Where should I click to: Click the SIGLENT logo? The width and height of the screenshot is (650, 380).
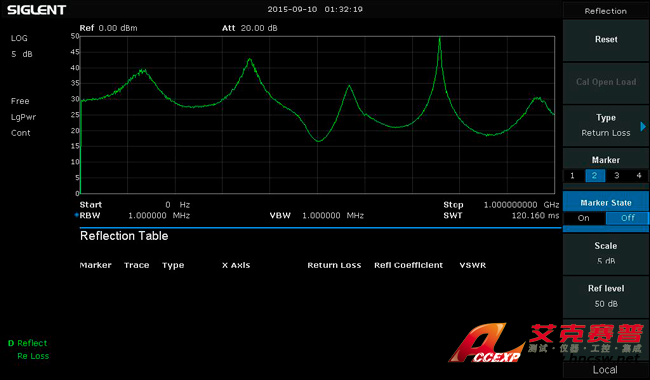[36, 10]
